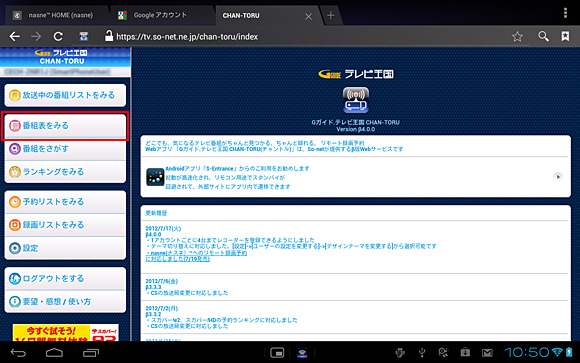Tap the purple search icon for 番組をさがす
Viewport: 580px width, 363px height.
point(14,149)
